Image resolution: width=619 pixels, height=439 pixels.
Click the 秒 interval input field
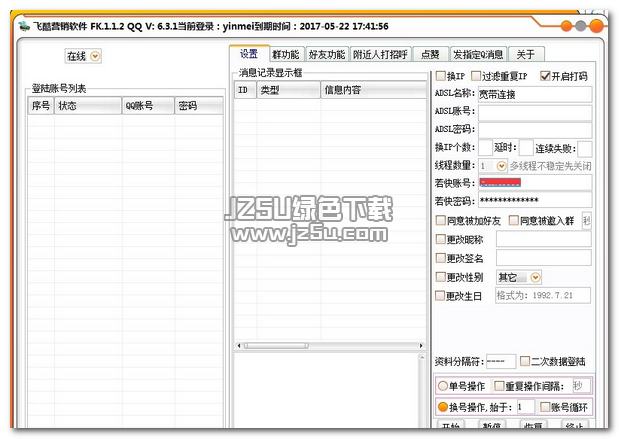(581, 386)
